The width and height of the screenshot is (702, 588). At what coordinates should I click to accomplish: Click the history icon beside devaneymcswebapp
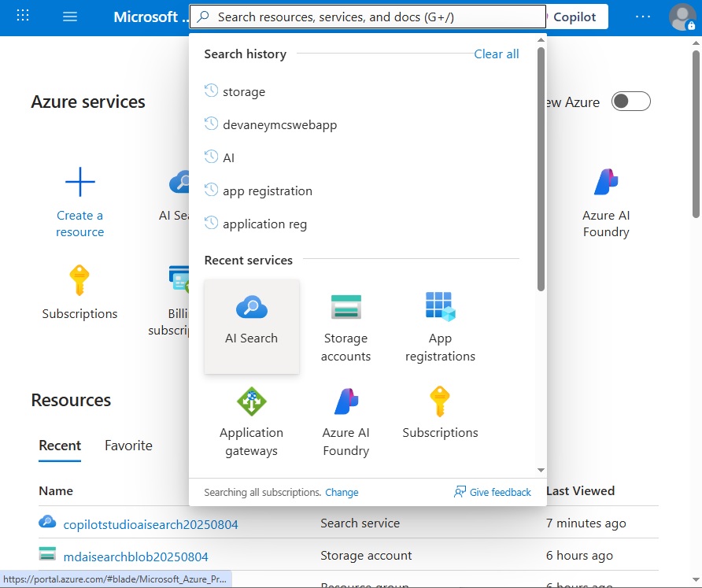(212, 124)
